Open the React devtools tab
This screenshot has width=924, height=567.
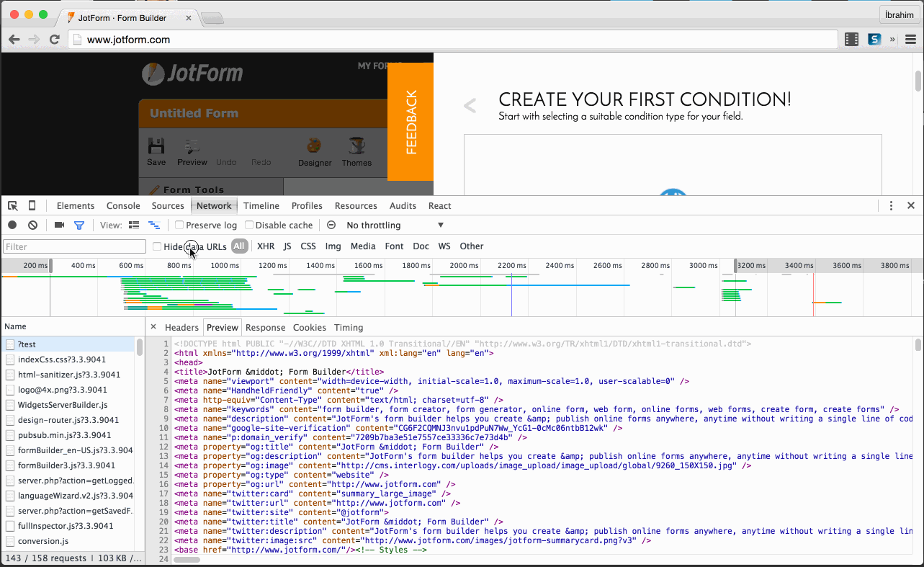[440, 205]
